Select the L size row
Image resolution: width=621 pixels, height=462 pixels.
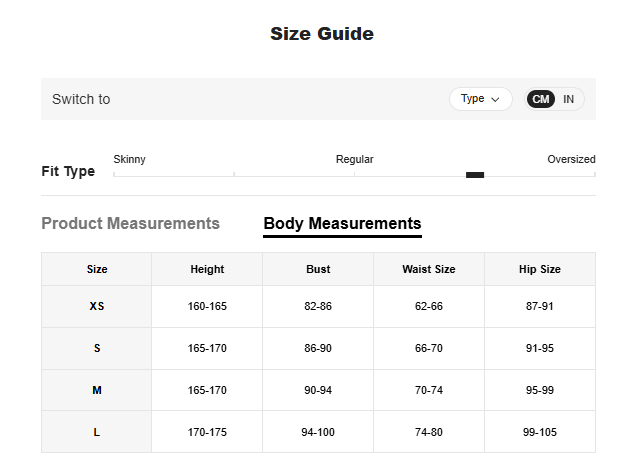(x=97, y=432)
